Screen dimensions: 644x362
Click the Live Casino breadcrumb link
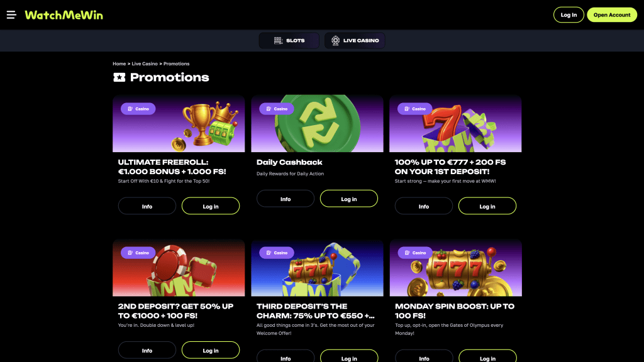(x=145, y=63)
